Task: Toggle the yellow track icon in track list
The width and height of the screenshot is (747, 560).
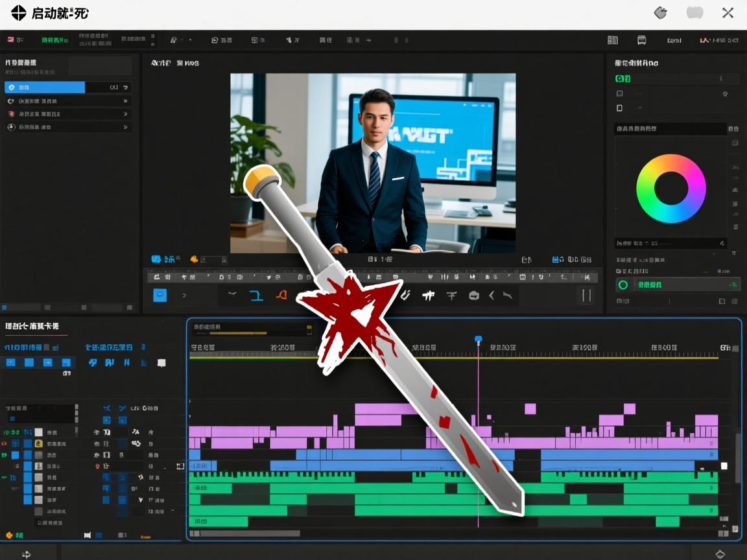Action: pyautogui.click(x=39, y=443)
